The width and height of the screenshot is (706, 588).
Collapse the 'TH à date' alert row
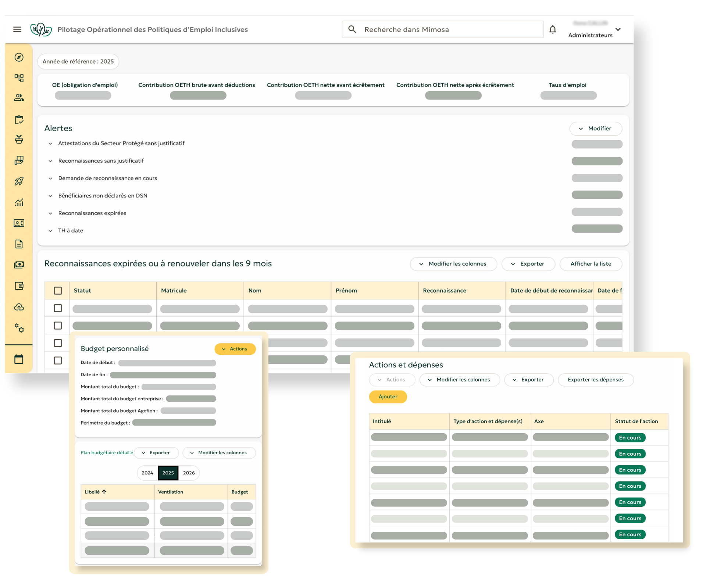coord(50,230)
